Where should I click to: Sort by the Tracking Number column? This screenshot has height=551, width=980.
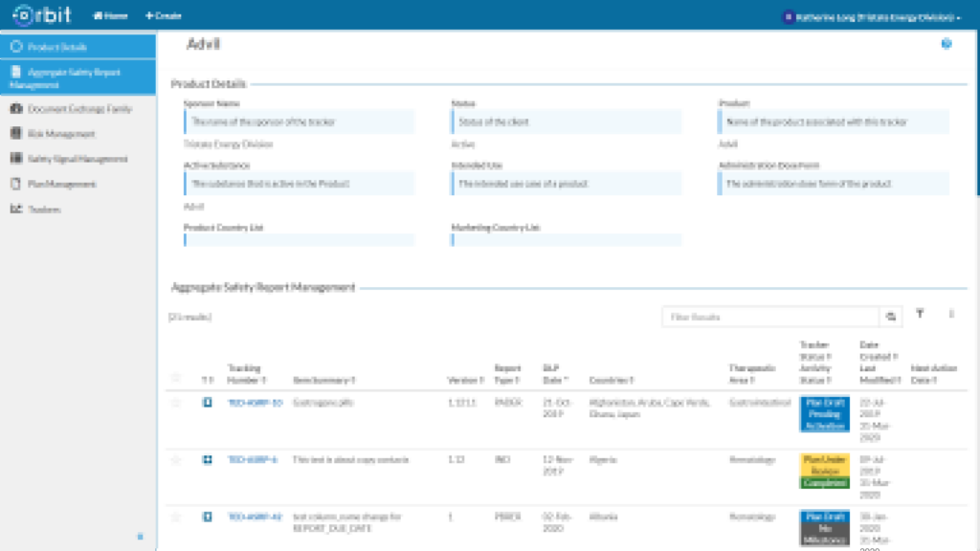point(246,374)
